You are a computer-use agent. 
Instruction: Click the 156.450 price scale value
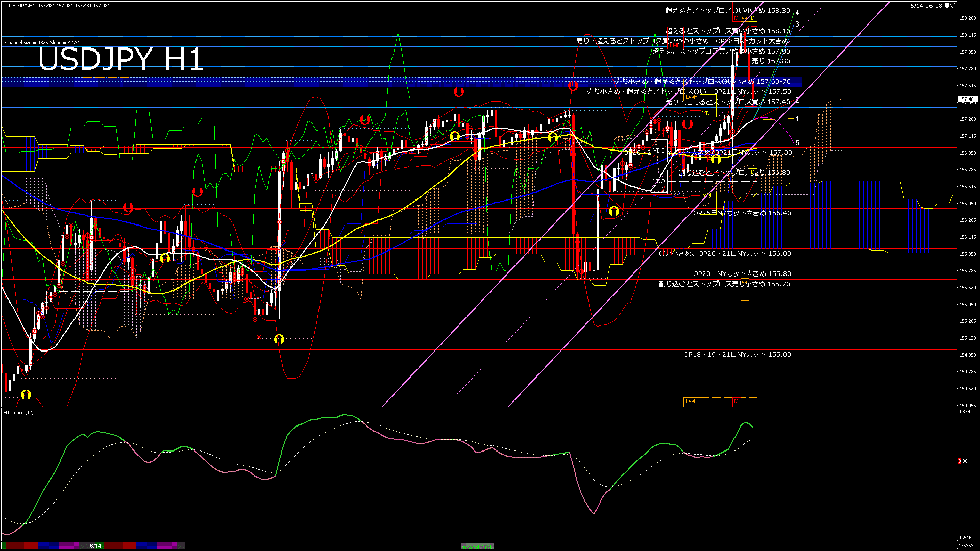[968, 204]
